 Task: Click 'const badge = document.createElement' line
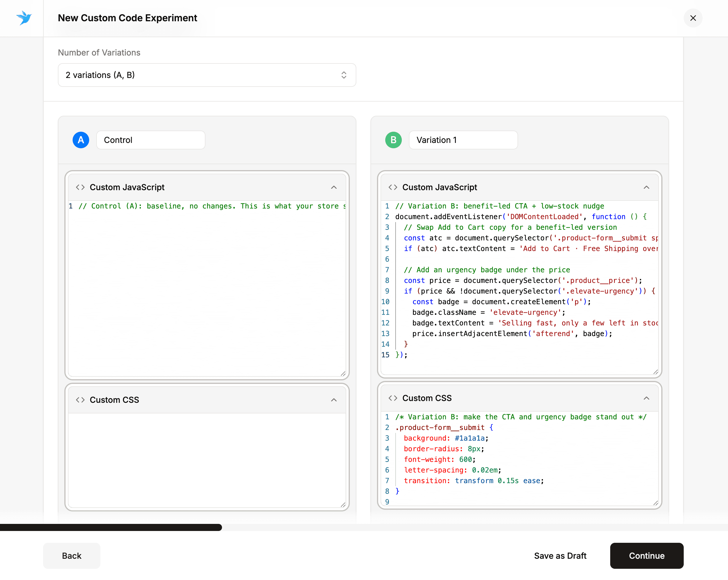502,302
